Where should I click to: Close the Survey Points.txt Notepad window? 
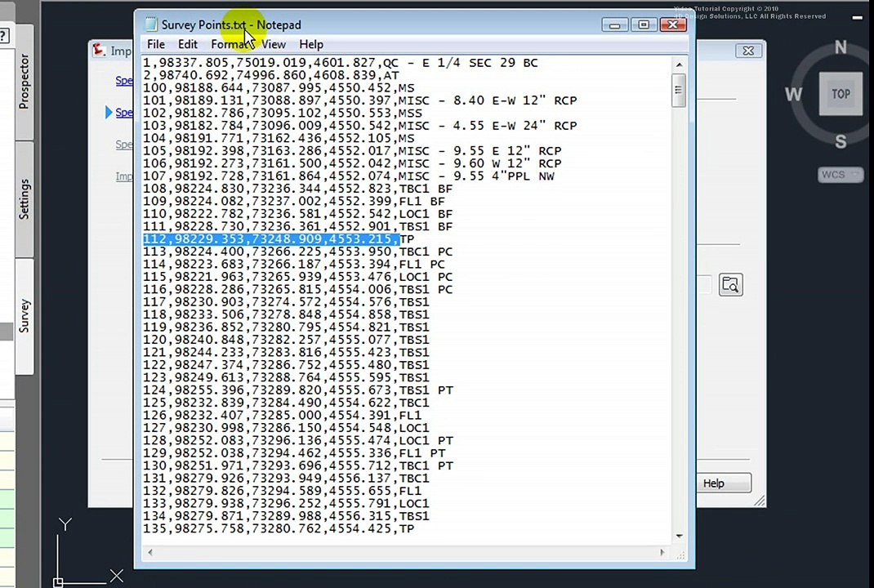[673, 25]
